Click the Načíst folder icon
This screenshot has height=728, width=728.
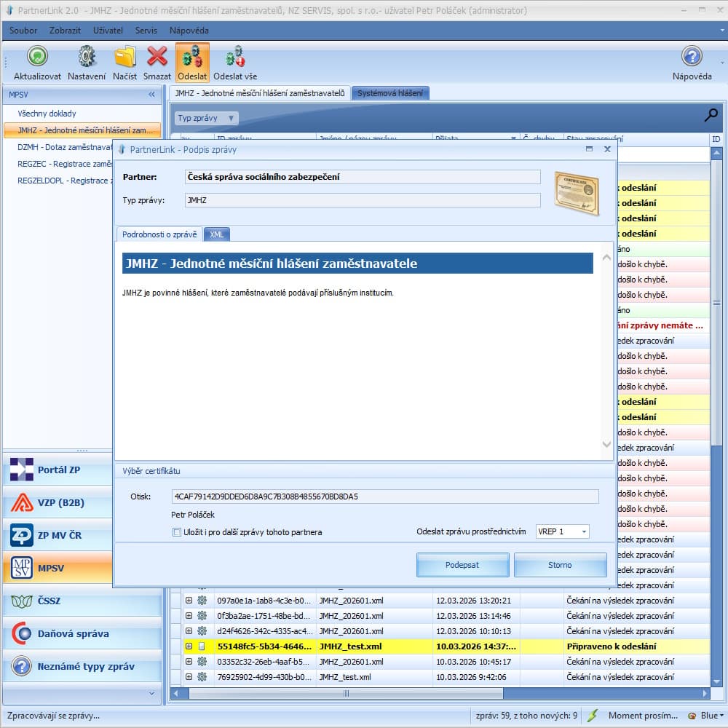tap(125, 56)
